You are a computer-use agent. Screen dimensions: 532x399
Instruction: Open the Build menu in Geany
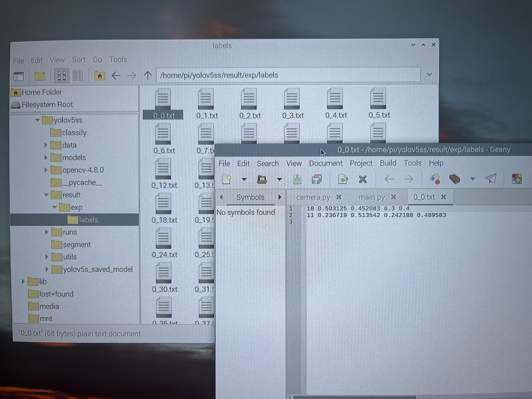click(388, 163)
